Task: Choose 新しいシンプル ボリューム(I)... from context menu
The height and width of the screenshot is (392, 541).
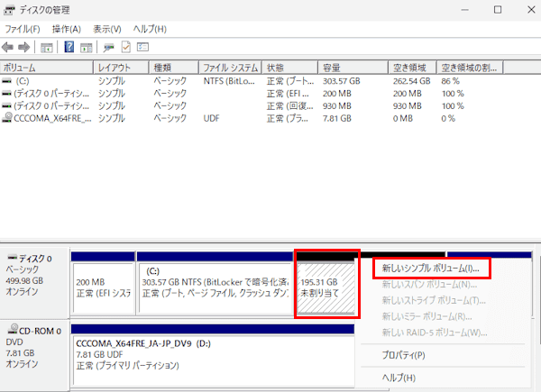Action: click(431, 269)
